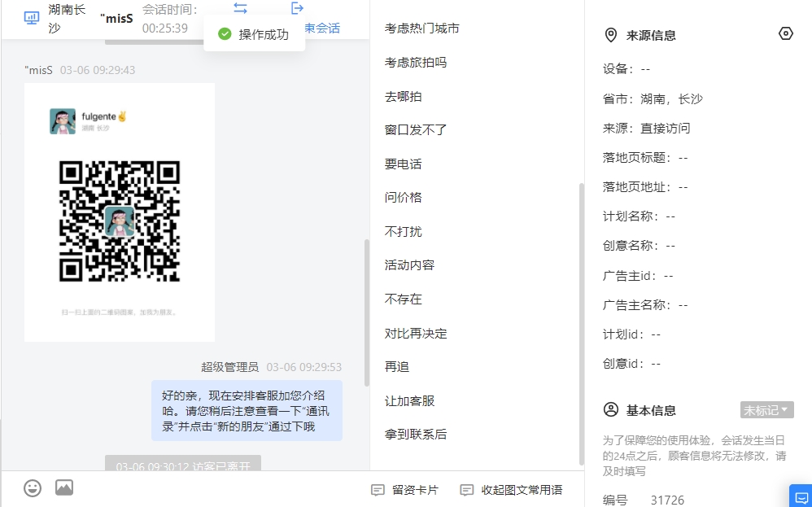812x507 pixels.
Task: Choose the quick phrase 对比再决定
Action: tap(416, 334)
